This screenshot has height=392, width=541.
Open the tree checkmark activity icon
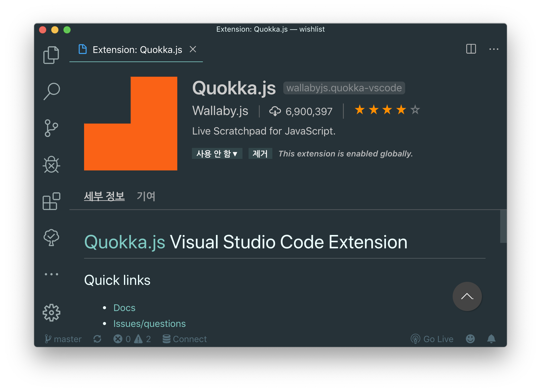(51, 237)
